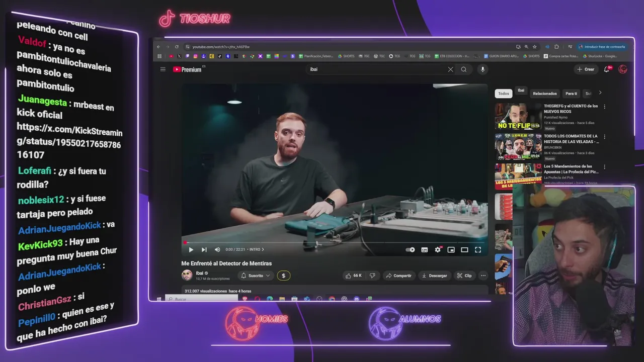Create a Clip with the scissors button

(x=464, y=276)
